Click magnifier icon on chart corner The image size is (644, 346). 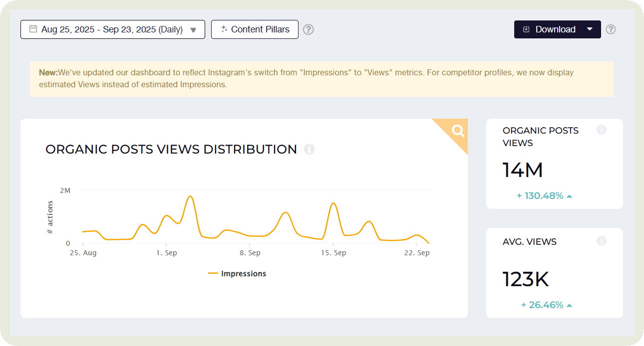point(458,131)
